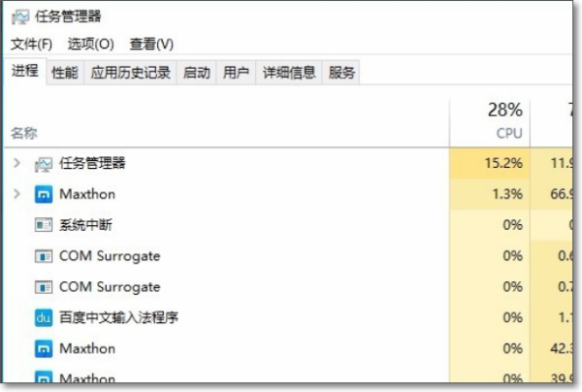
Task: Switch to the 性能 tab
Action: click(x=65, y=73)
